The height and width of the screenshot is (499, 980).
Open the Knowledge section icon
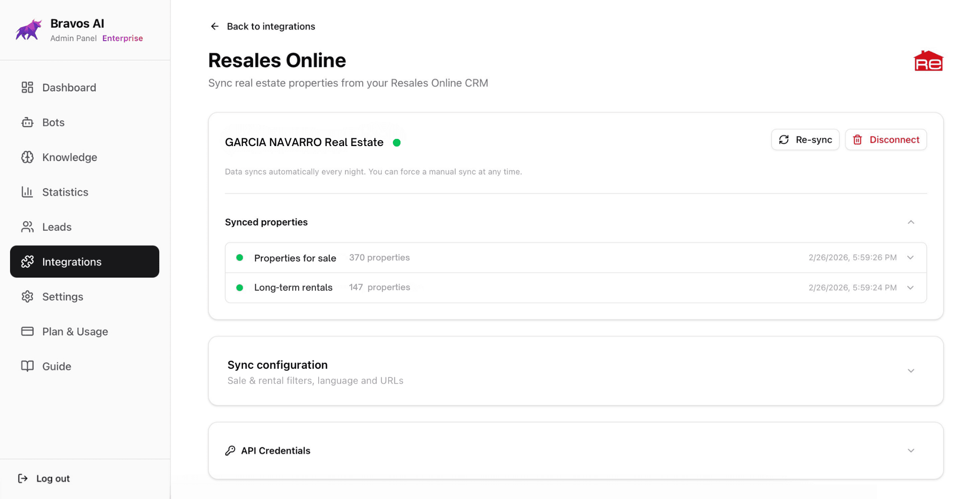[27, 157]
